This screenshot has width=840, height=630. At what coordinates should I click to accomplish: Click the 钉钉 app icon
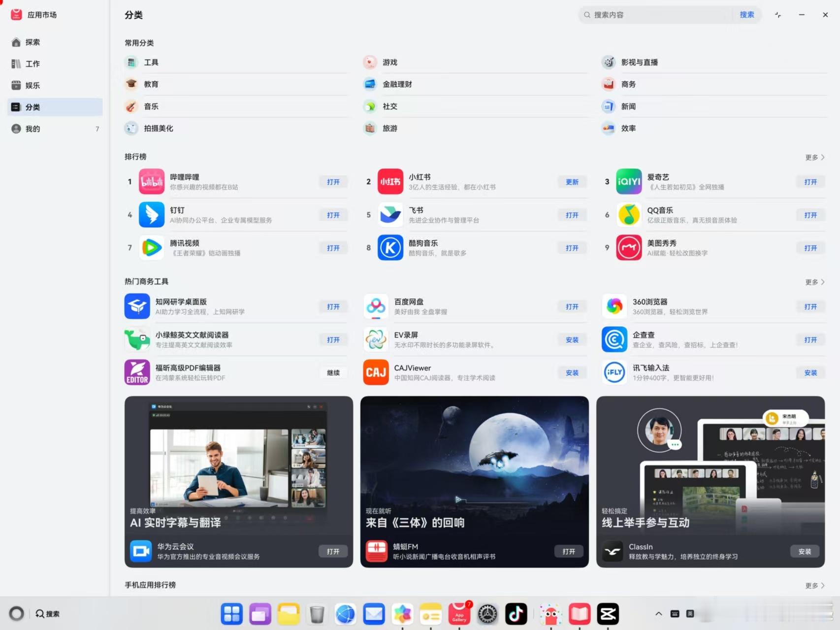pos(152,215)
